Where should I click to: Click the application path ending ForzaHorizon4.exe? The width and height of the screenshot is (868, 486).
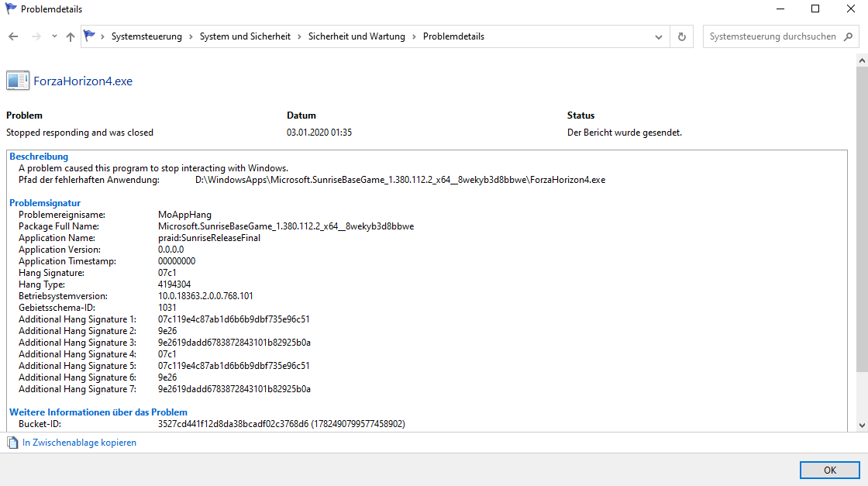(400, 180)
